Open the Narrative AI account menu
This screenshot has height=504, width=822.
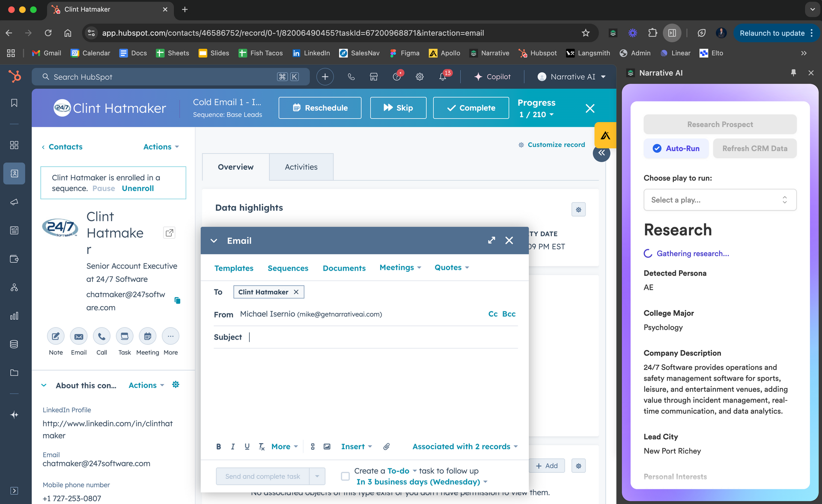click(x=572, y=77)
